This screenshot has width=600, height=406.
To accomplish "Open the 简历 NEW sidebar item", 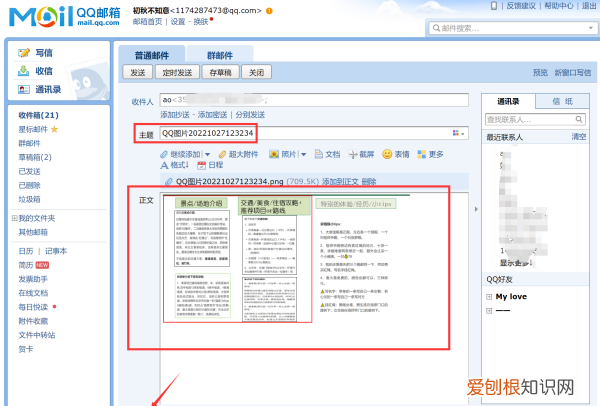I will point(34,265).
